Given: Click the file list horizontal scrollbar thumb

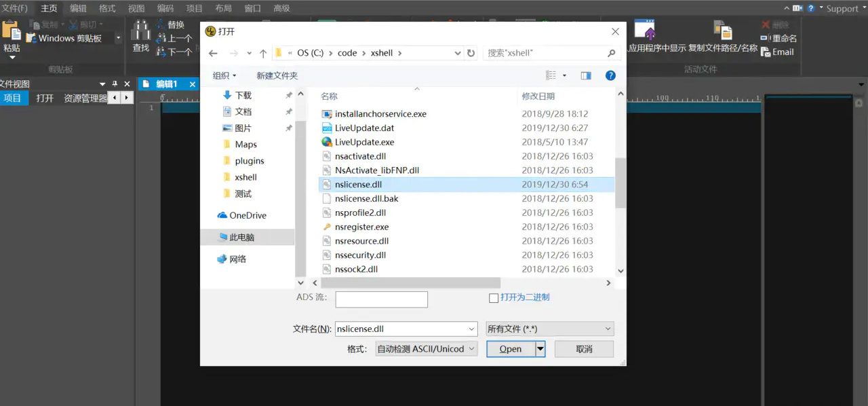Looking at the screenshot, I should point(410,282).
